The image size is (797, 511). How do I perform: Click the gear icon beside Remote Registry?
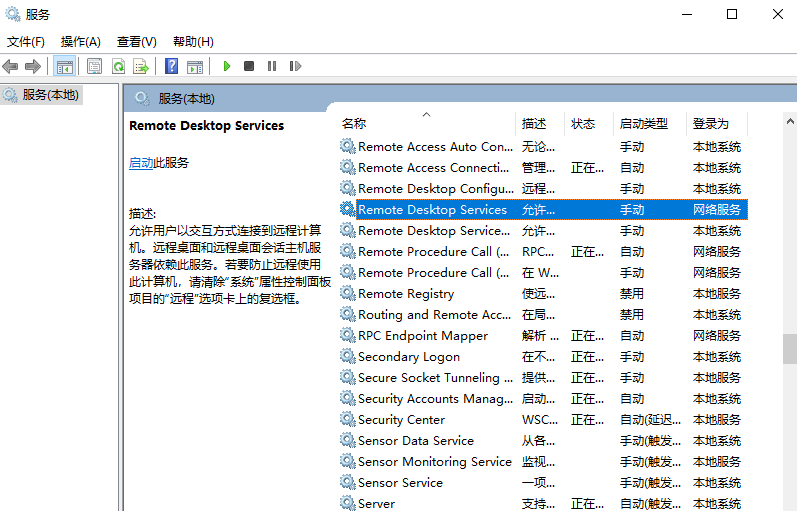348,293
